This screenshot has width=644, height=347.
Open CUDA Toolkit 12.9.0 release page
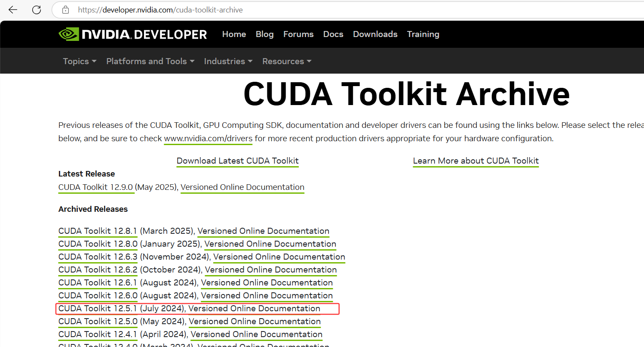tap(96, 187)
